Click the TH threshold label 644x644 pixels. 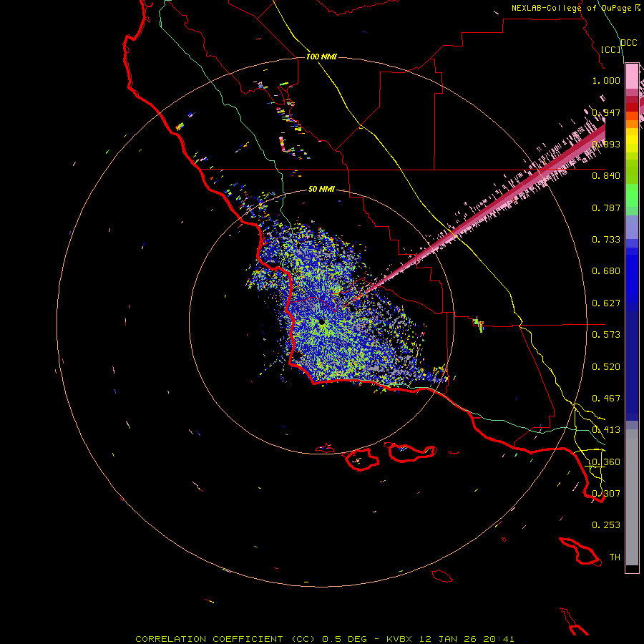click(x=615, y=557)
